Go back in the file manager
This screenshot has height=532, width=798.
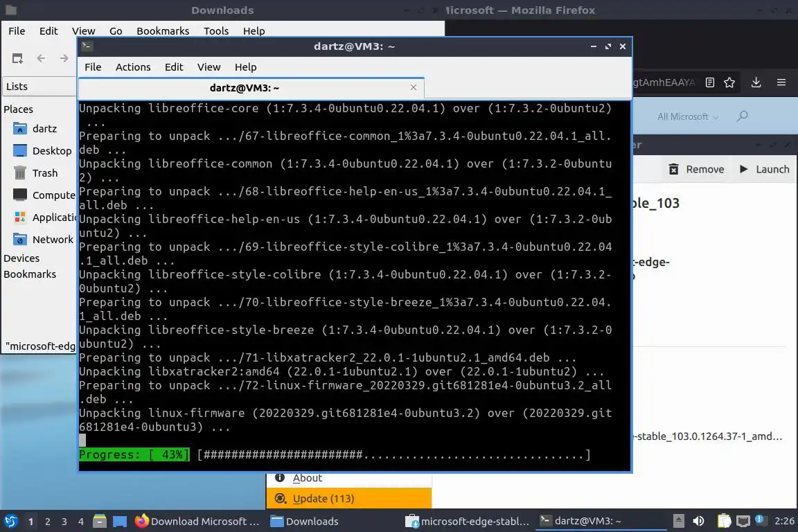point(42,59)
